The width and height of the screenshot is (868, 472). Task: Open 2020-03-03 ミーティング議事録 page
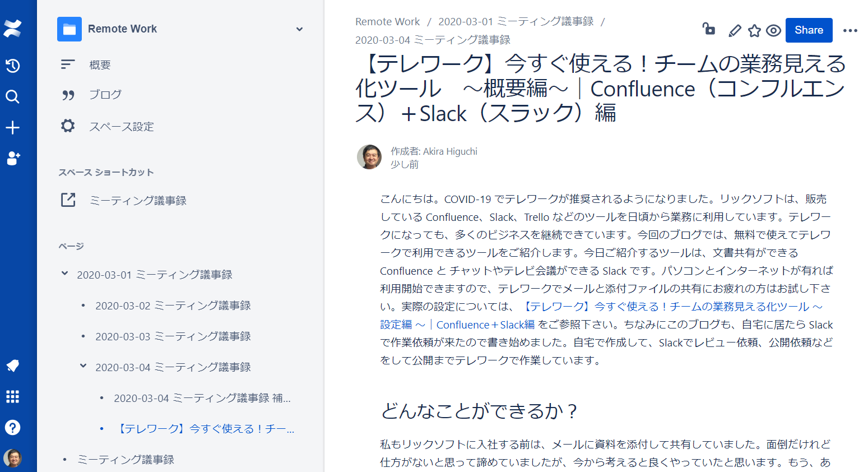click(173, 336)
